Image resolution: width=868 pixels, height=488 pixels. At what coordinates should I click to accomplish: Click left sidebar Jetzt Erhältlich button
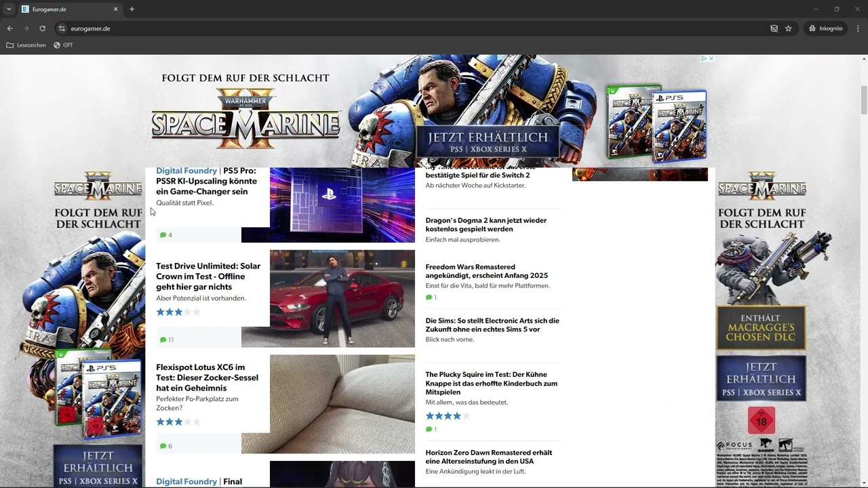tap(98, 466)
